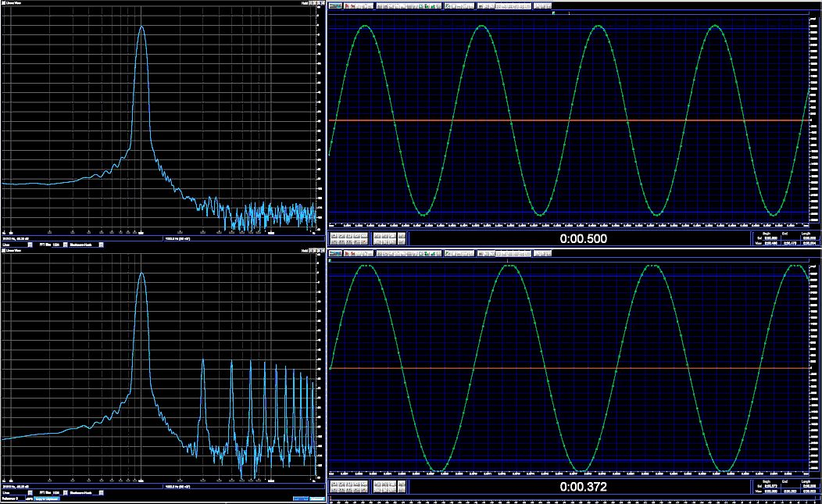Open the scale dropdown in the upper frequency analysis panel
822x504 pixels.
30,245
